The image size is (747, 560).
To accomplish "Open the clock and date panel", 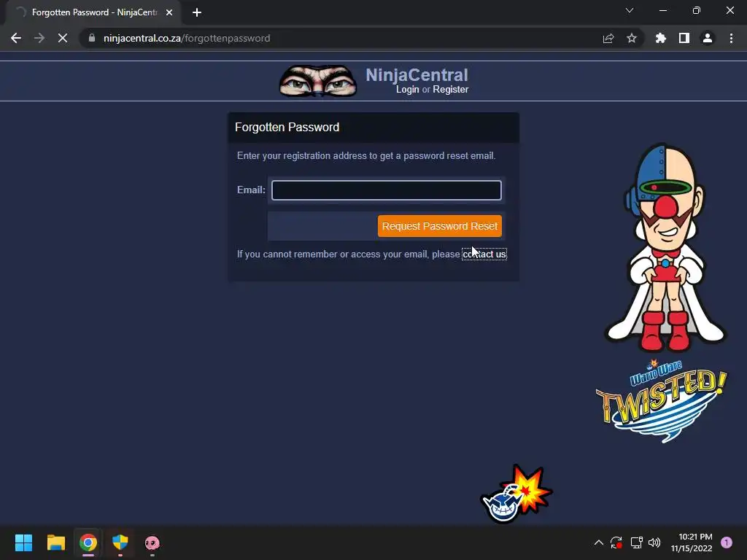I will point(692,542).
